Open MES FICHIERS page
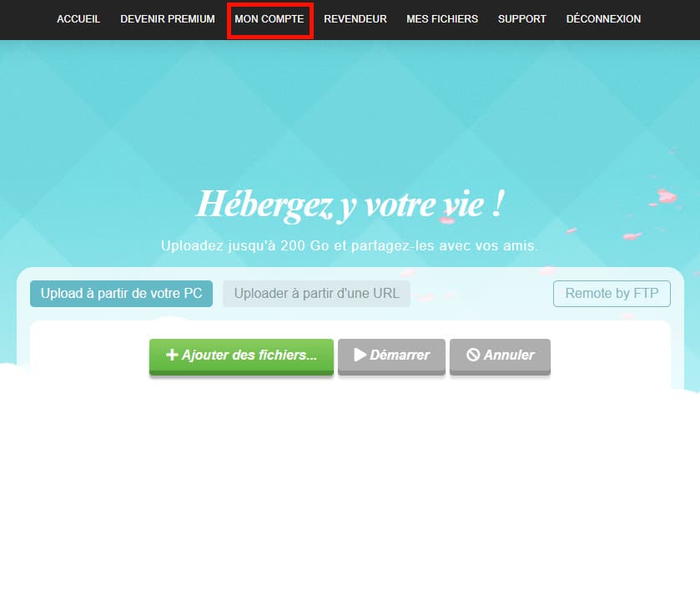 coord(442,19)
